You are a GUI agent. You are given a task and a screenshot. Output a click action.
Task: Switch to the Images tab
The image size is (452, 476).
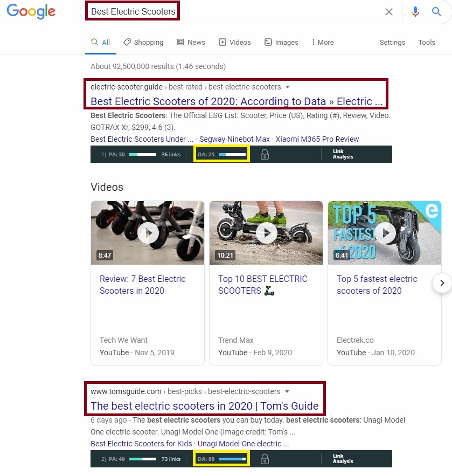click(281, 42)
